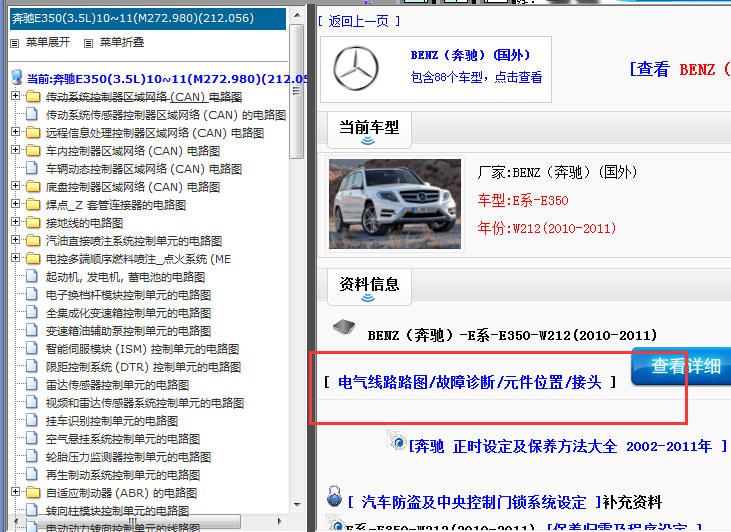
Task: Expand 自适应制动器 (ABR) 的电路图 node
Action: (x=15, y=491)
